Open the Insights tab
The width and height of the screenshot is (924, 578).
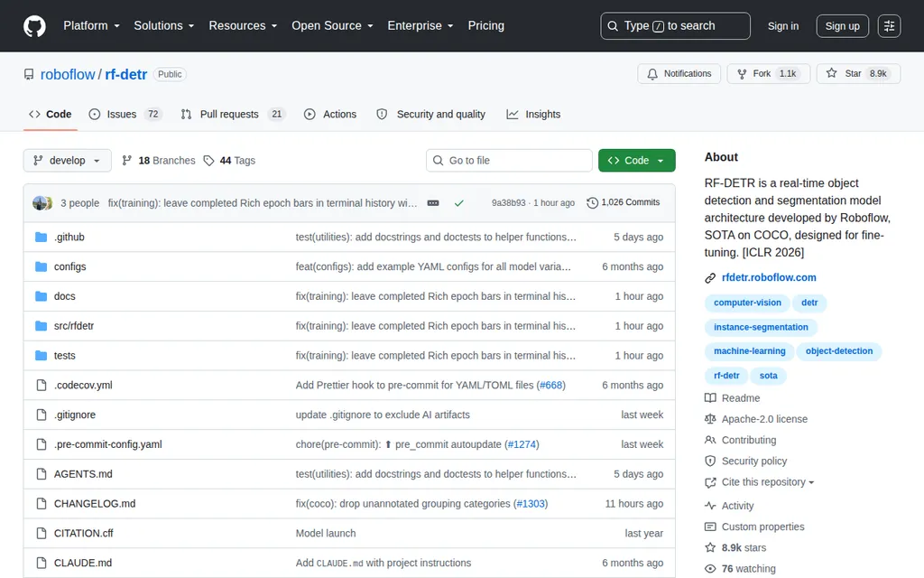533,115
